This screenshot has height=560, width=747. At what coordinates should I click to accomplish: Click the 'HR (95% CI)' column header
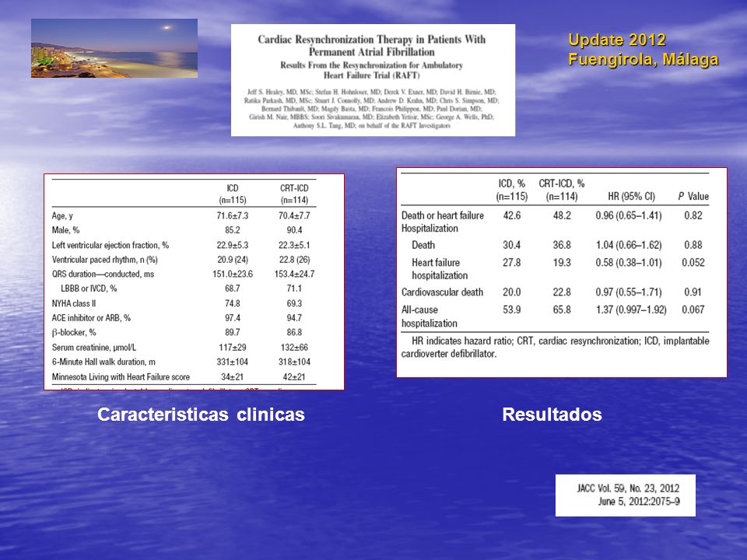631,197
